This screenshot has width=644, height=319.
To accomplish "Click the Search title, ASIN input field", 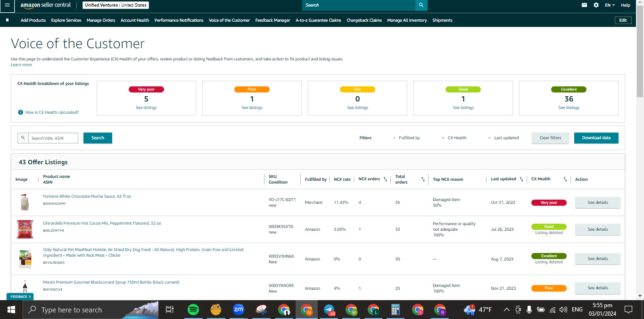I will pos(53,138).
